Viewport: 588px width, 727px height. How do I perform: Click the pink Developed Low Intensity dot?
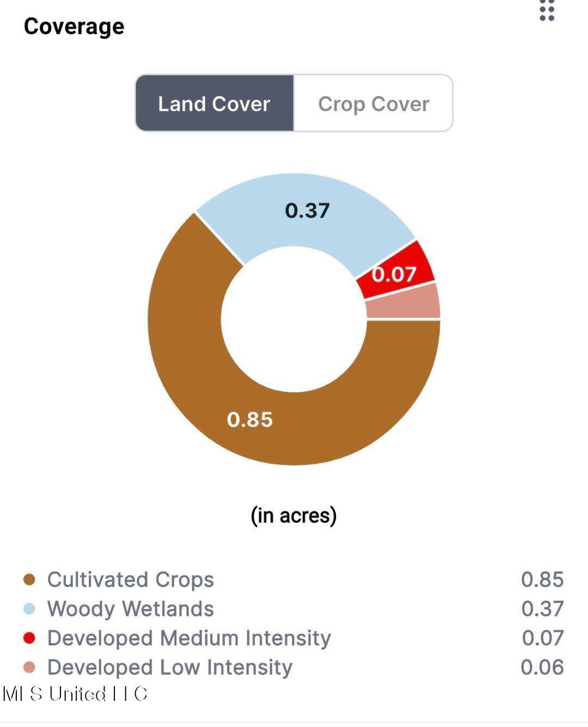click(x=29, y=667)
